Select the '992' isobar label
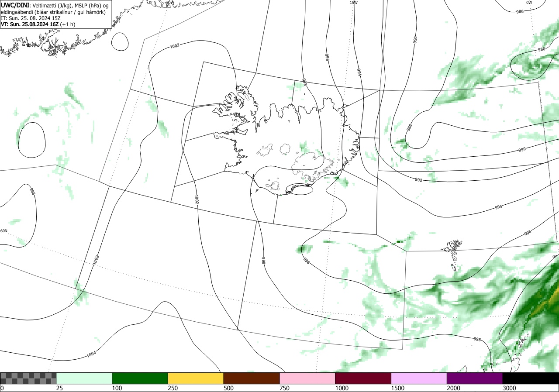 tap(418, 179)
